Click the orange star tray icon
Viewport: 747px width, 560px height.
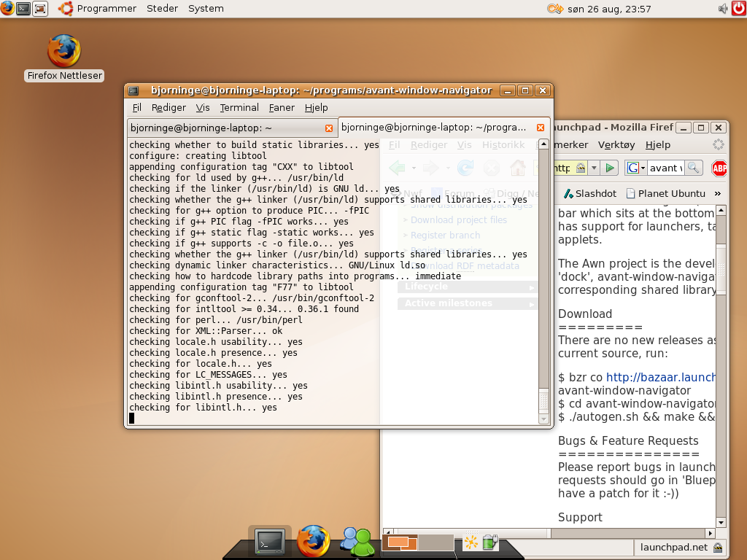click(471, 542)
